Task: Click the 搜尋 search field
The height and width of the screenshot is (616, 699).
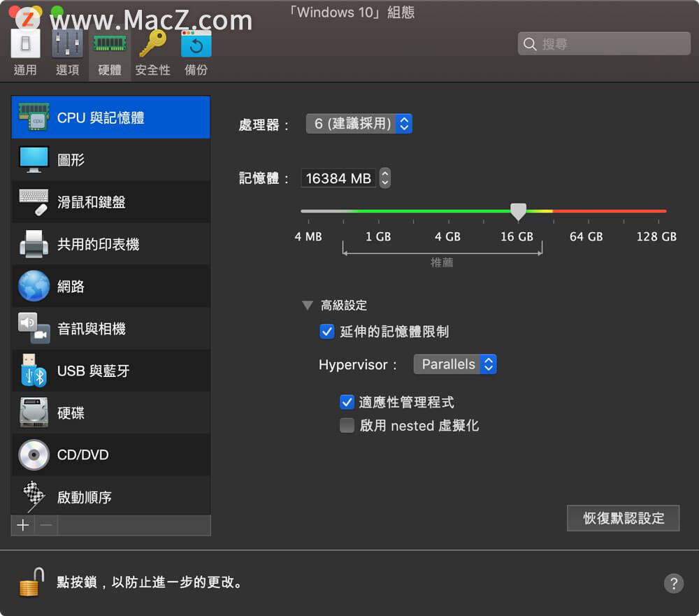Action: 604,44
